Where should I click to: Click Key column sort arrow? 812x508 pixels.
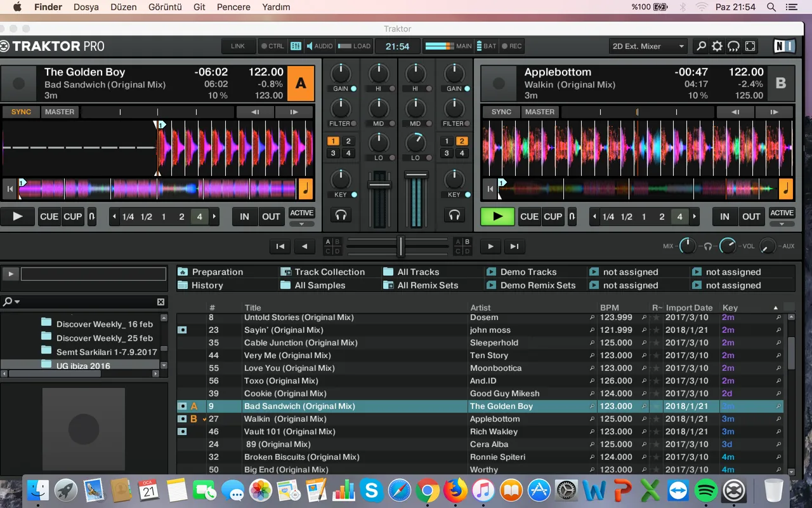(775, 308)
